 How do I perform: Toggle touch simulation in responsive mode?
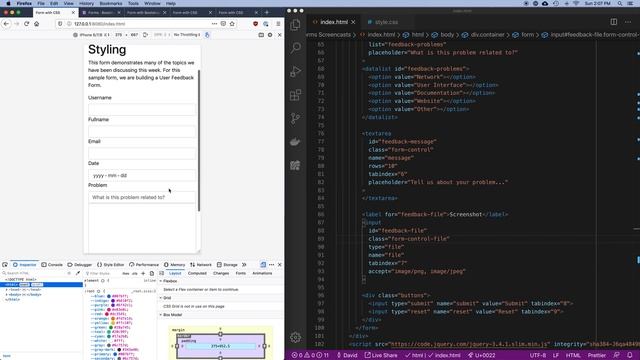coord(207,35)
